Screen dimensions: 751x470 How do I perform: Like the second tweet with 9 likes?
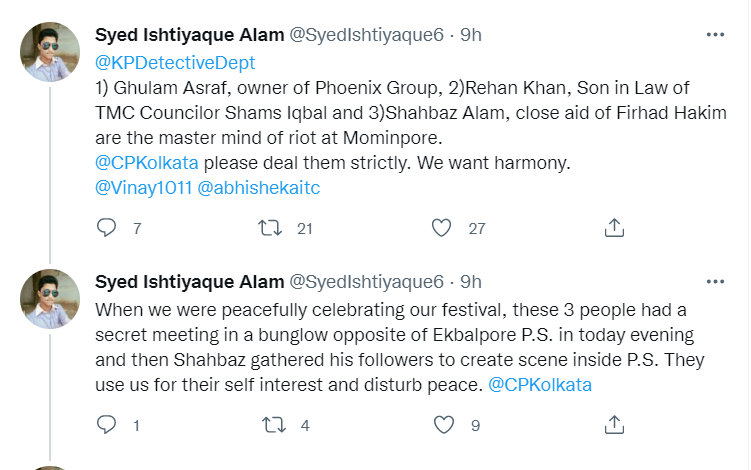[x=441, y=425]
